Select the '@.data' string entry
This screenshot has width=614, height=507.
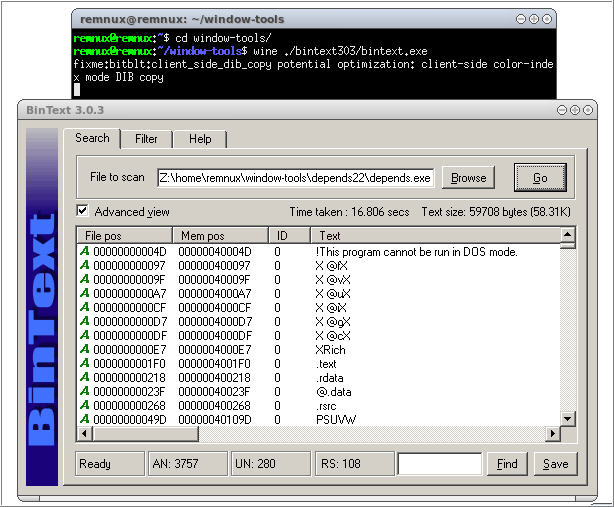click(x=334, y=392)
